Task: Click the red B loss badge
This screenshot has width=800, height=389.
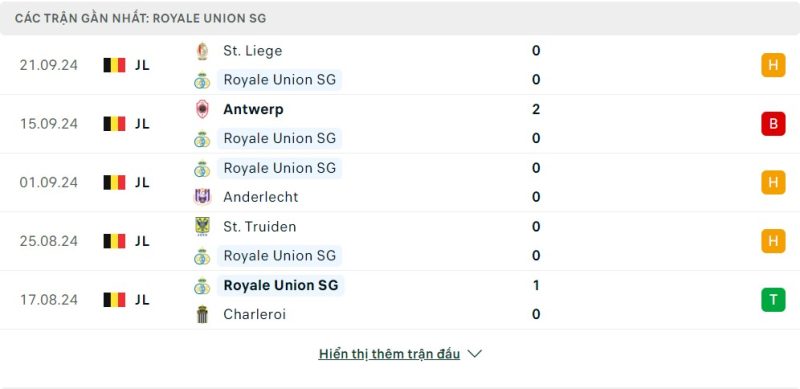Action: [773, 124]
